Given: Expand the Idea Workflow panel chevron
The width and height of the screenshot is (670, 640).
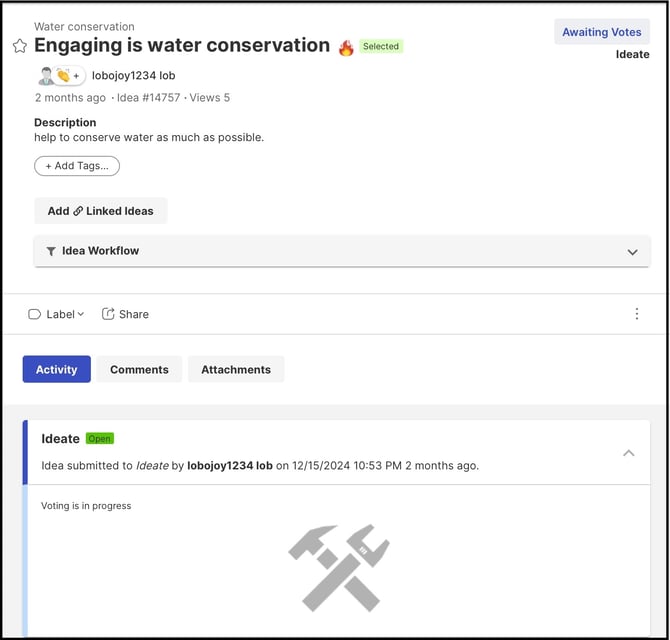Looking at the screenshot, I should click(x=632, y=252).
